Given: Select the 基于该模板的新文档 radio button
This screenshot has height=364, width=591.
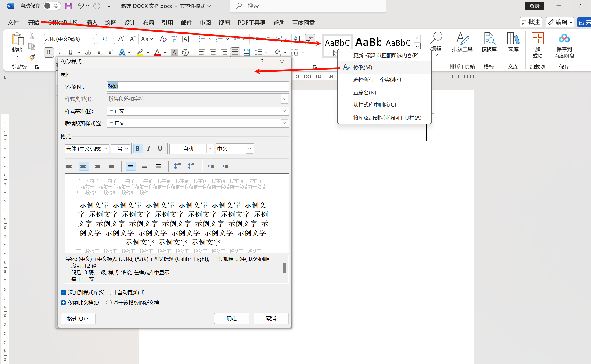Looking at the screenshot, I should [x=109, y=303].
